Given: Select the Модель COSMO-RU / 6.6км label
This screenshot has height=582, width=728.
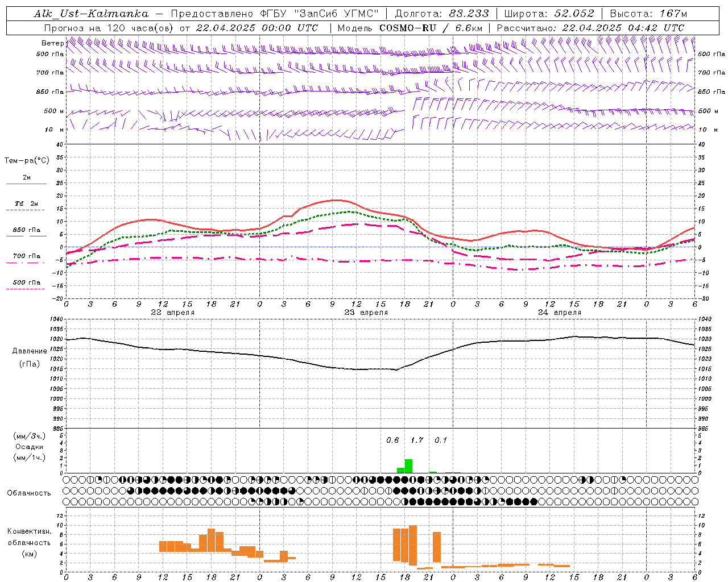Looking at the screenshot, I should [x=410, y=28].
